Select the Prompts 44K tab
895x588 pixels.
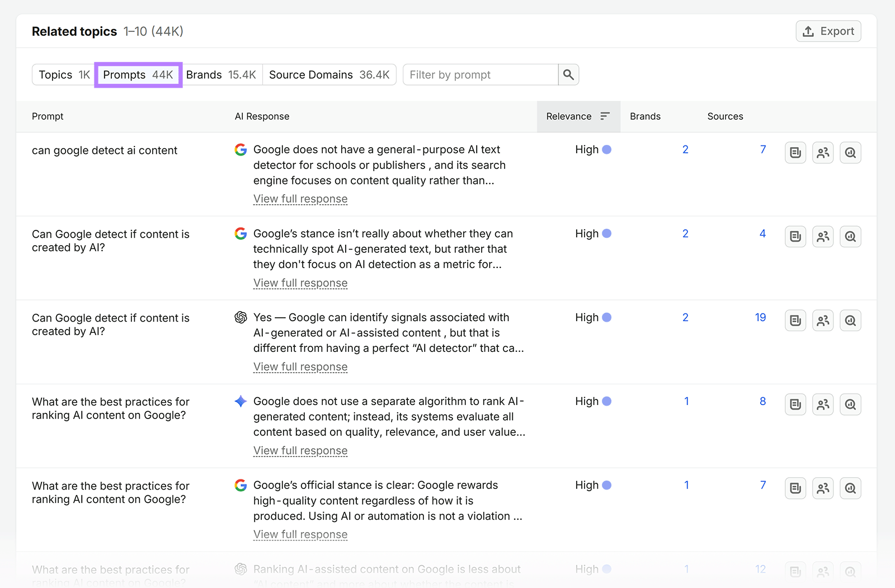click(x=138, y=75)
